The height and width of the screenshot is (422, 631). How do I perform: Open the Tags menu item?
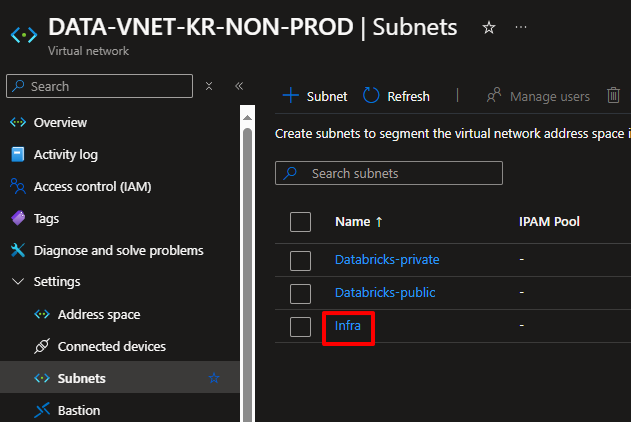pos(46,218)
